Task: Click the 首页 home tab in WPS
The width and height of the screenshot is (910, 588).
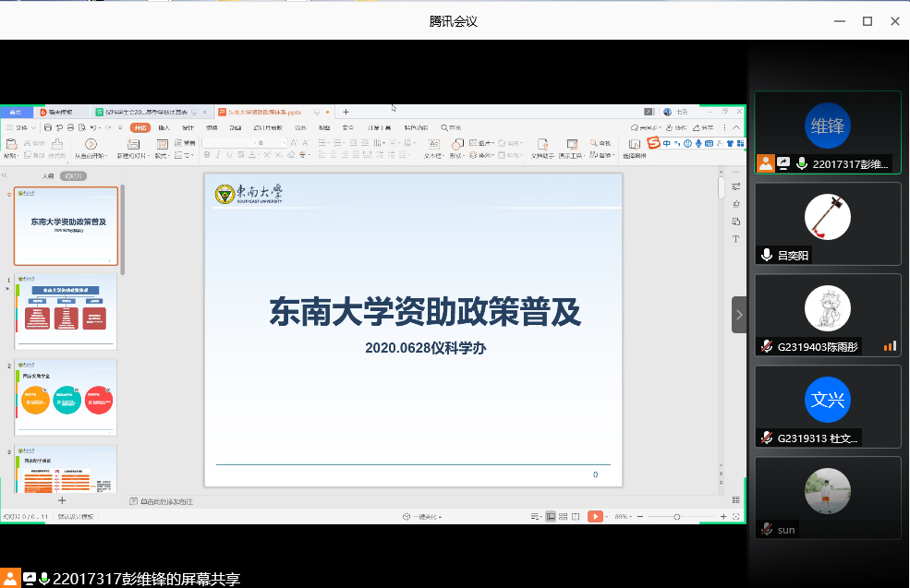Action: click(16, 112)
